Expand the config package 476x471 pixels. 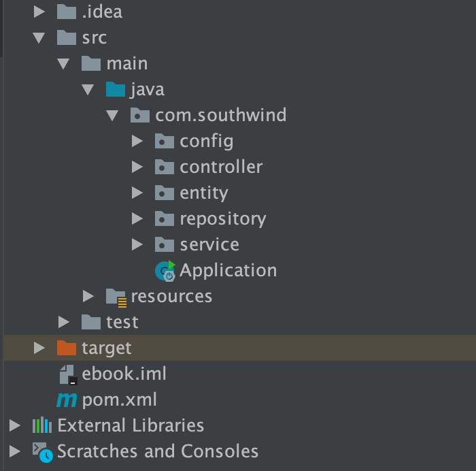[x=137, y=142]
